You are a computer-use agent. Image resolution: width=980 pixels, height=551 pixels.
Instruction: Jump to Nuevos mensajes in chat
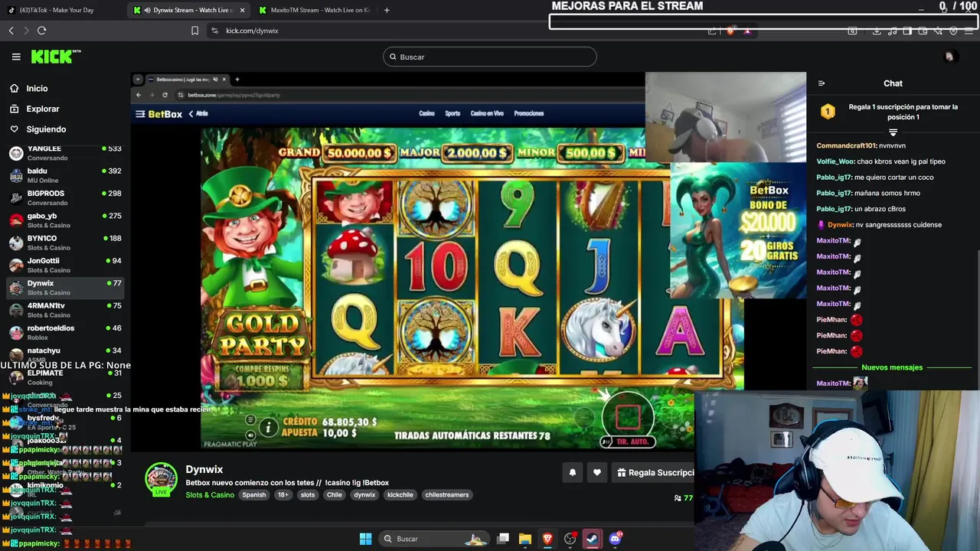tap(892, 367)
